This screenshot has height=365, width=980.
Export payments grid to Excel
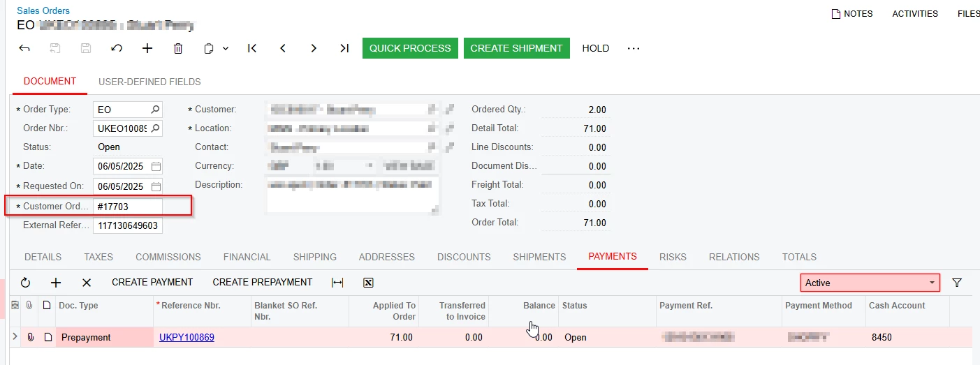pos(368,283)
